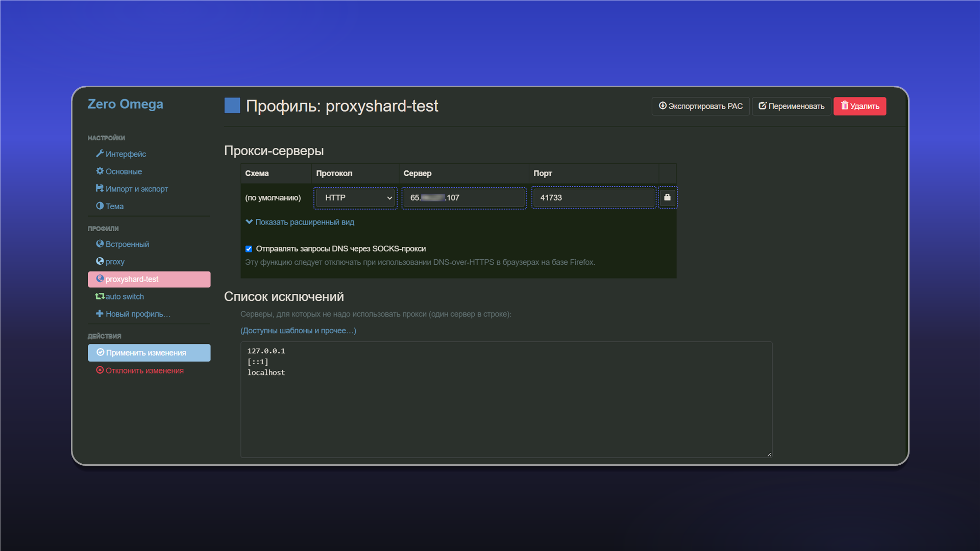Expand 'Показать расширенный вид' section

click(300, 222)
